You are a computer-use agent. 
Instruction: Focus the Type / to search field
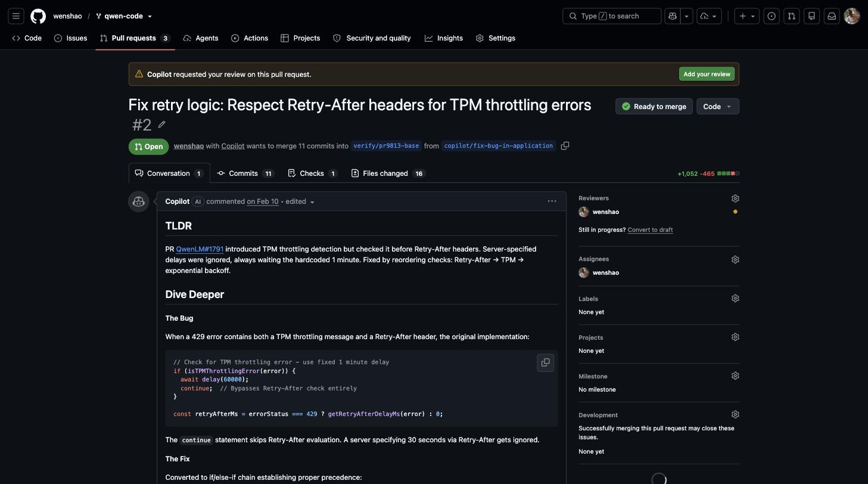pyautogui.click(x=612, y=16)
